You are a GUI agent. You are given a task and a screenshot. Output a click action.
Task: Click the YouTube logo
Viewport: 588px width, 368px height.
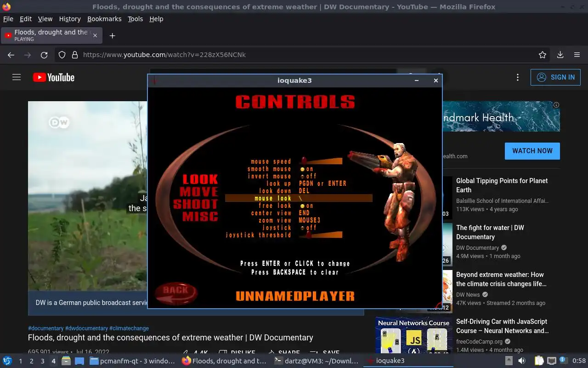point(54,77)
